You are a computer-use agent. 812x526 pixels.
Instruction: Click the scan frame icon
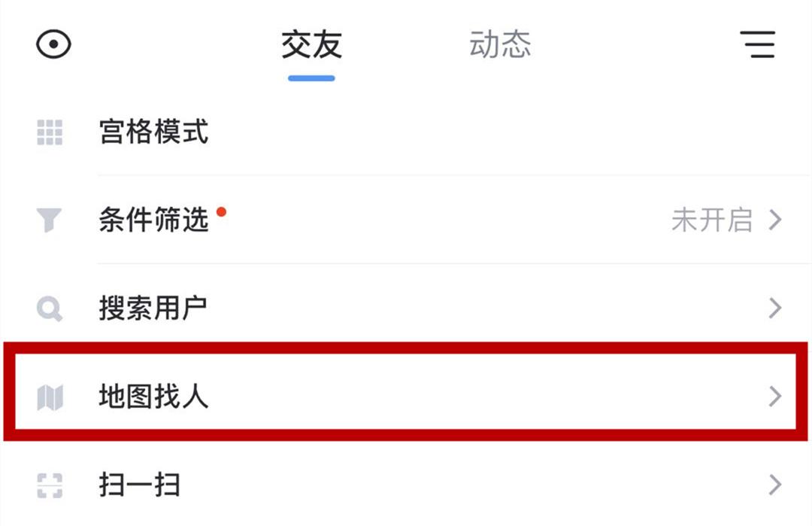click(x=50, y=485)
